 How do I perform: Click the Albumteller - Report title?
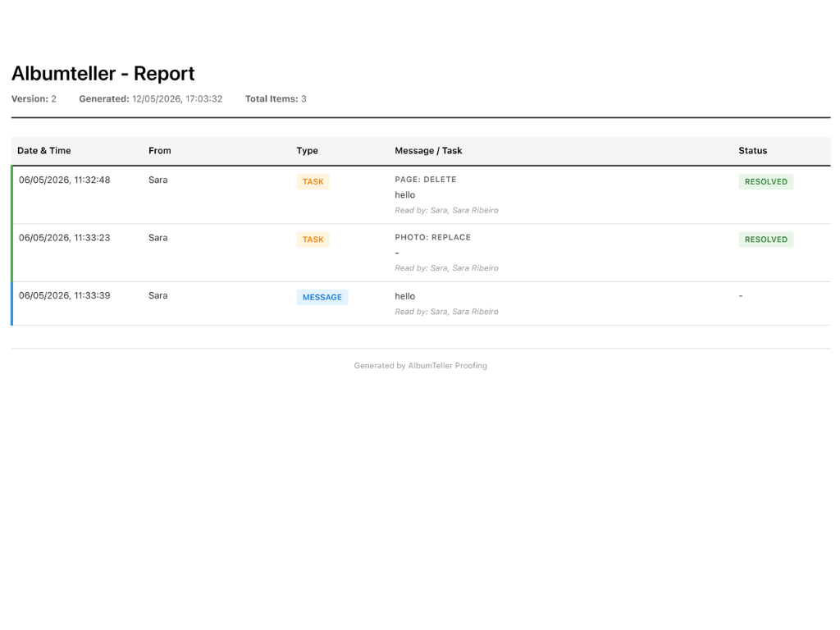(x=103, y=73)
